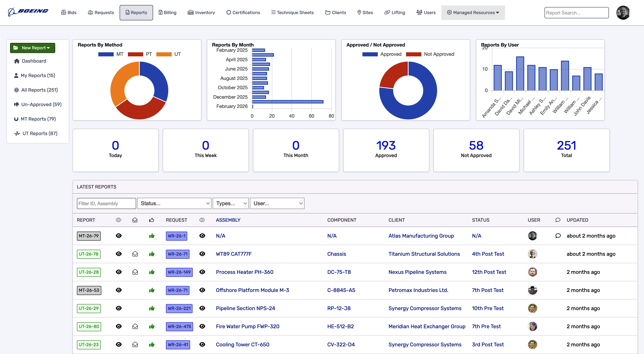Click the orange UT legend swatch
Viewport: 644px width, 354px height.
164,54
